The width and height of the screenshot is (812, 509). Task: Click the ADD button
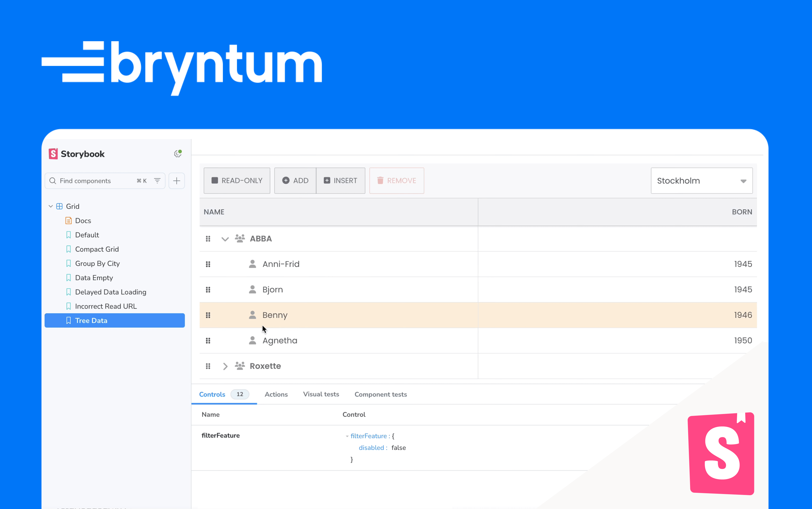[295, 181]
